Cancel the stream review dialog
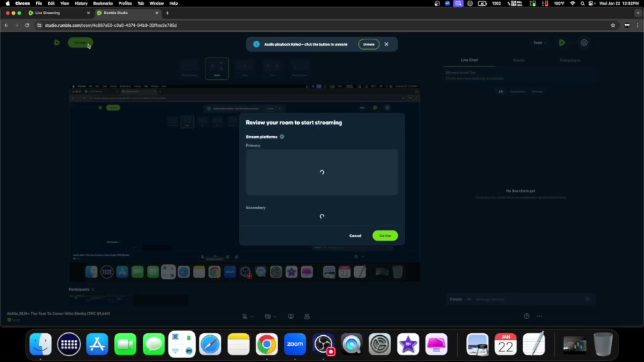644x362 pixels. pyautogui.click(x=355, y=236)
